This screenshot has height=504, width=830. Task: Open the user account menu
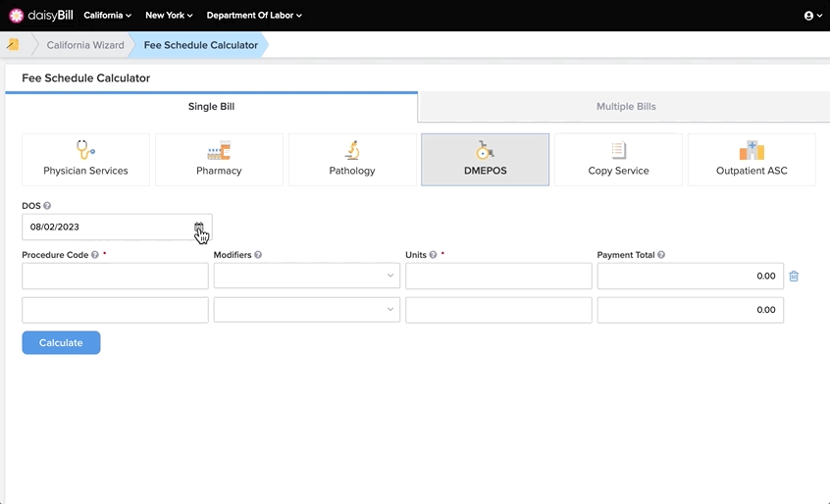pos(813,16)
